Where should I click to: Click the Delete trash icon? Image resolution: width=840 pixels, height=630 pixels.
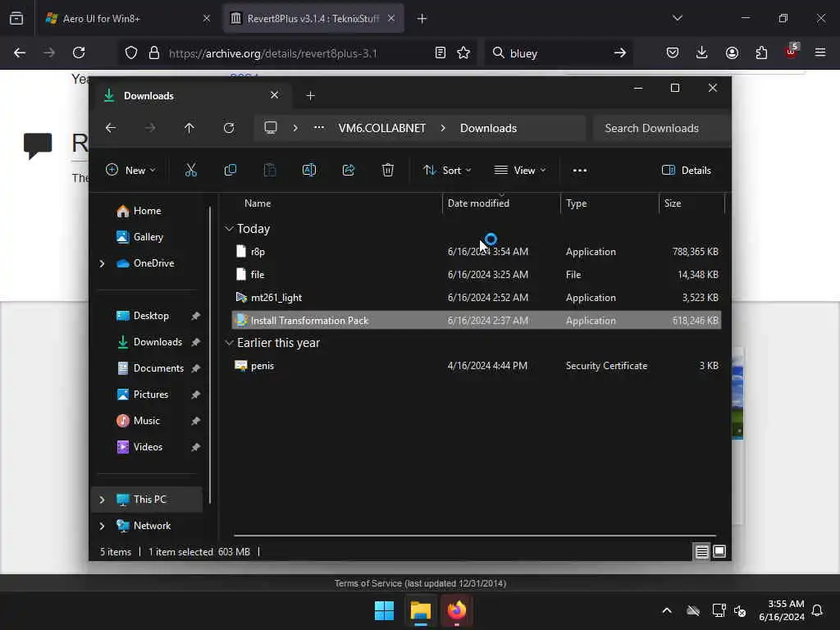pos(388,171)
